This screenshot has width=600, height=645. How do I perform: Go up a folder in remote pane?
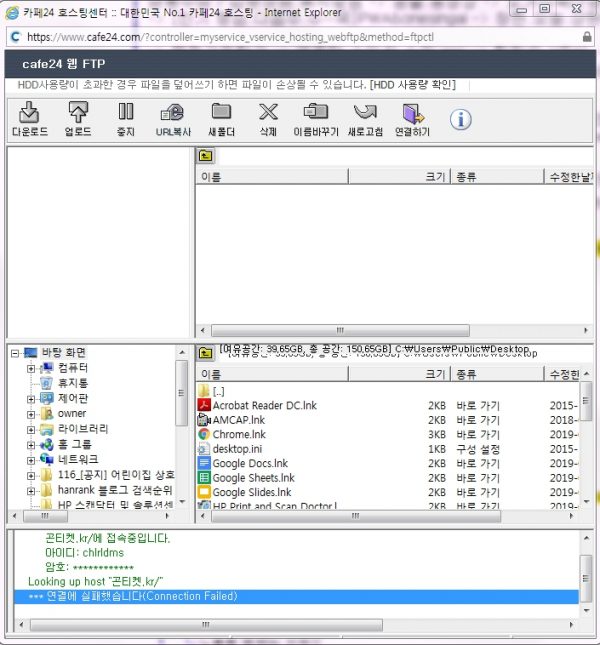coord(205,156)
